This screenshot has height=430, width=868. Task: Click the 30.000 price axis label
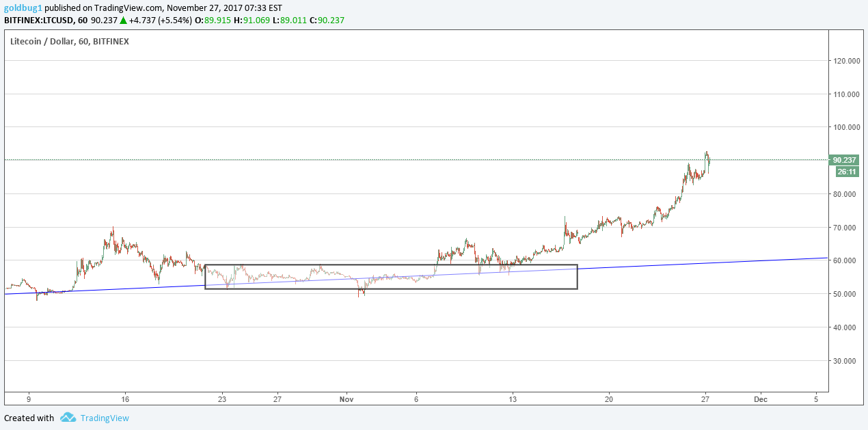click(x=845, y=361)
